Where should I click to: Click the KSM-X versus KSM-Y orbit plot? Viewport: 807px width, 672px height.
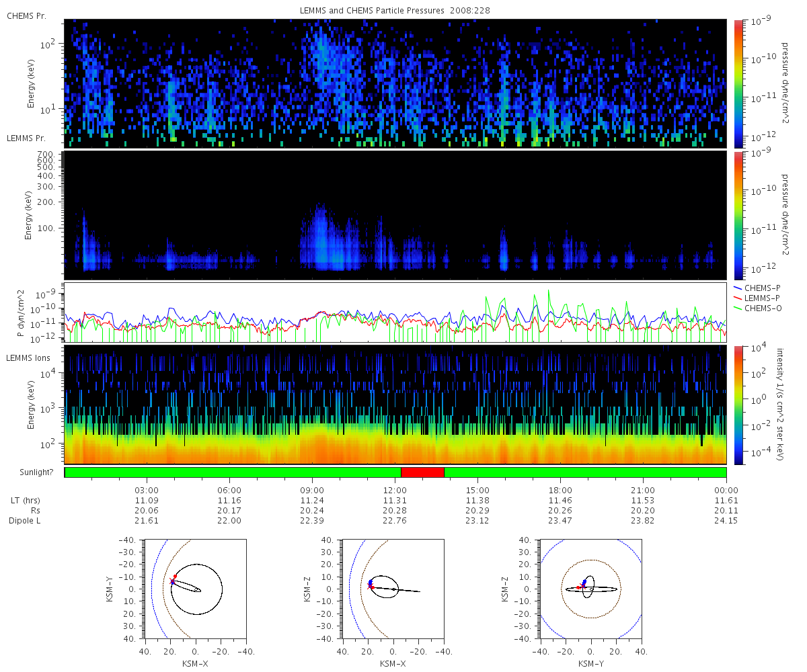click(195, 589)
